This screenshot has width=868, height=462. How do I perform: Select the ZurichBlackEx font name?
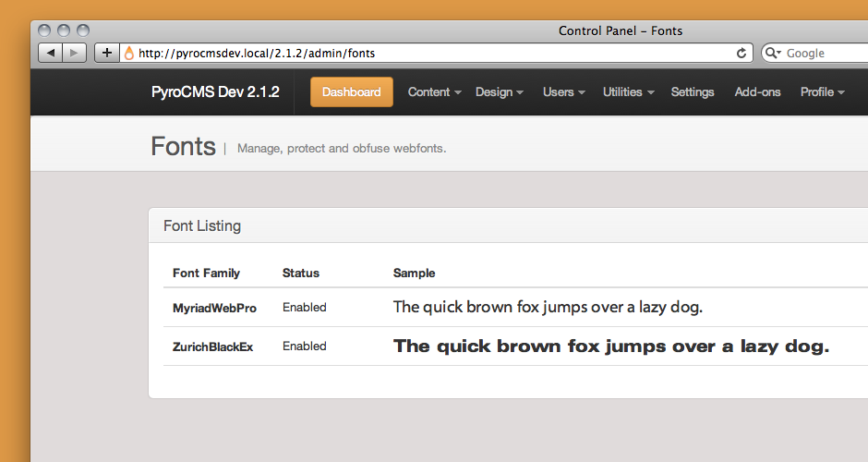tap(212, 346)
